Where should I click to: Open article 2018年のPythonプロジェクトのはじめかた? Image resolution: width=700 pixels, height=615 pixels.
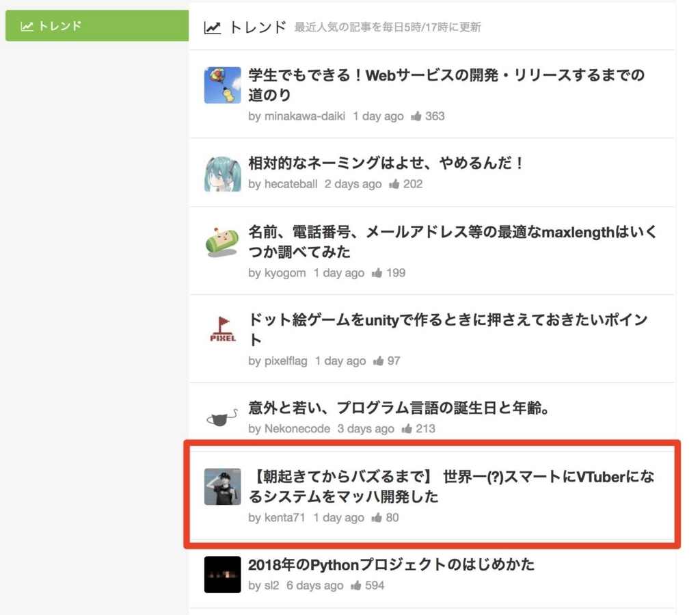392,564
